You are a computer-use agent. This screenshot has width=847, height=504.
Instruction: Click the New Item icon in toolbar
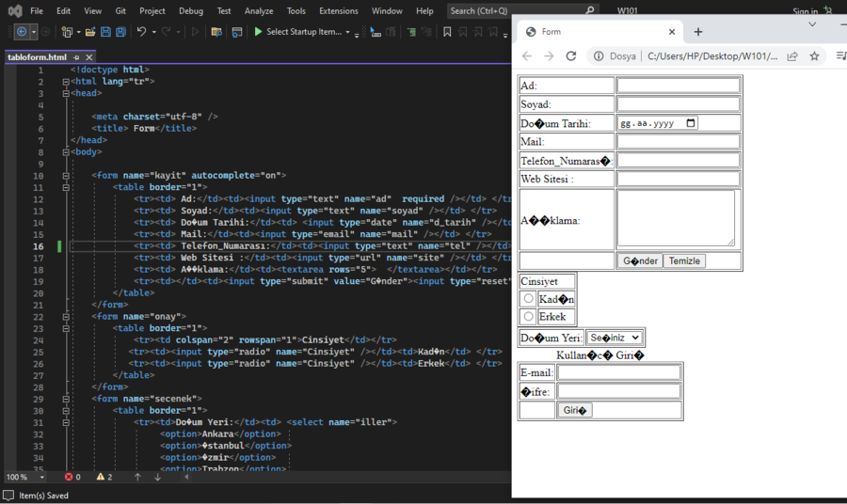click(67, 32)
